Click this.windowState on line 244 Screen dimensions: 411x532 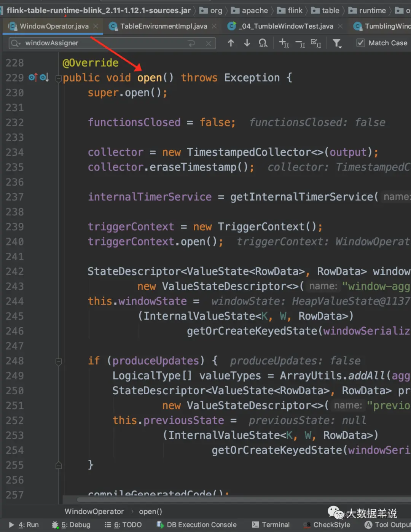point(137,301)
